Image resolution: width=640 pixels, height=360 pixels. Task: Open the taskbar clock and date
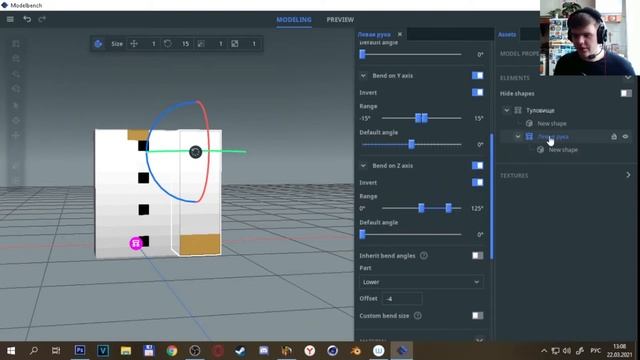(x=619, y=351)
